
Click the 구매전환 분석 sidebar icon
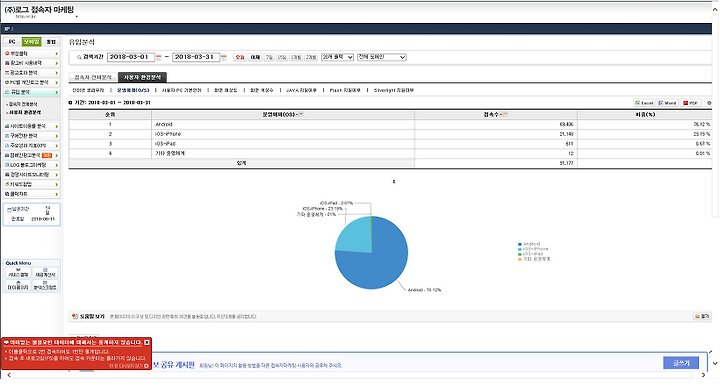point(7,136)
